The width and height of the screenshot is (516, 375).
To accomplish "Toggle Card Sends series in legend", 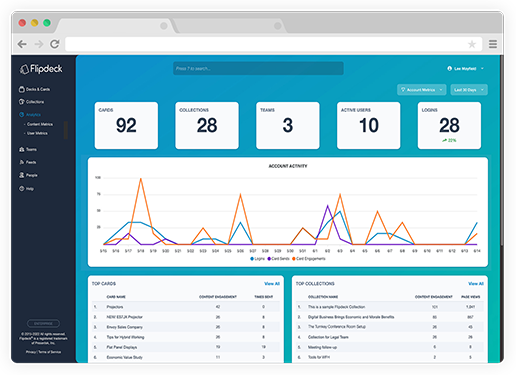I will [x=278, y=259].
